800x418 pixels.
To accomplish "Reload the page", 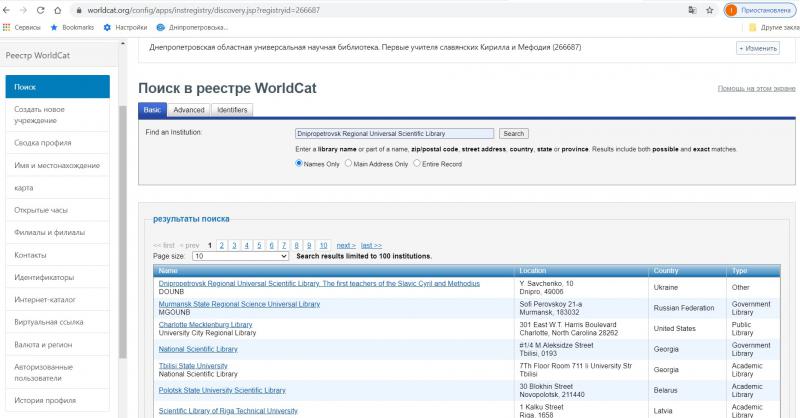I will (x=40, y=10).
